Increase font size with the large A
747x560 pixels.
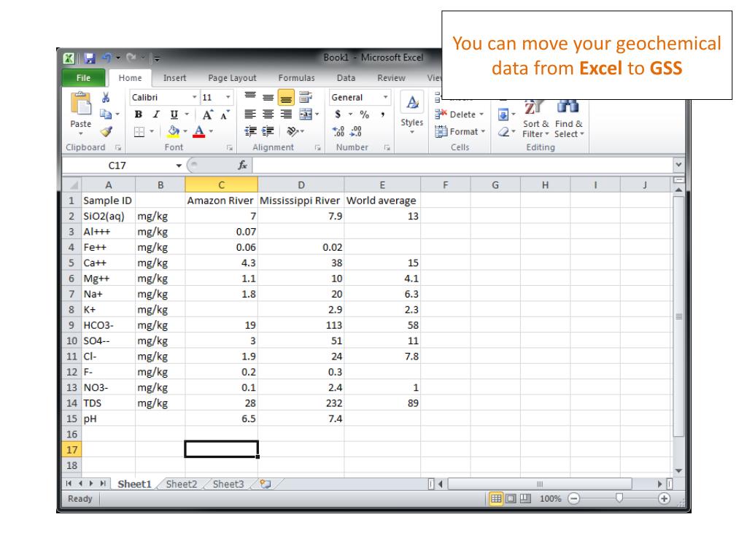pos(208,114)
